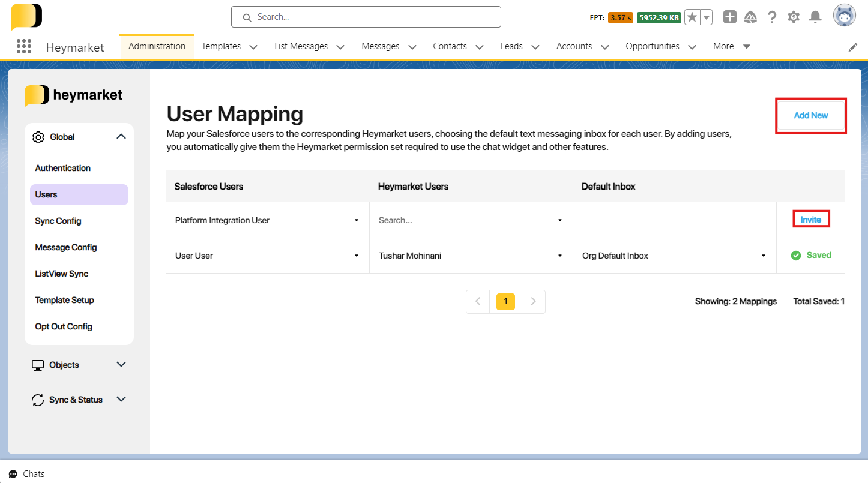Image resolution: width=868 pixels, height=483 pixels.
Task: Open the Messages tab
Action: coord(381,46)
